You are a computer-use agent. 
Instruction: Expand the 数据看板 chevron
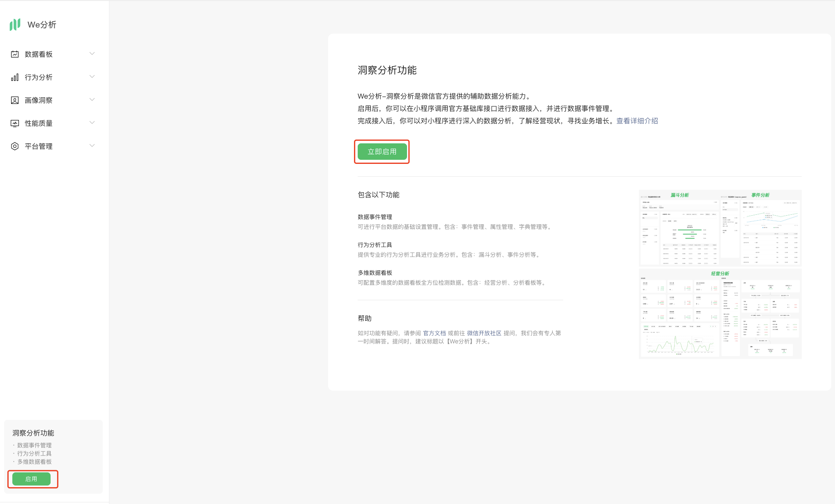[92, 53]
